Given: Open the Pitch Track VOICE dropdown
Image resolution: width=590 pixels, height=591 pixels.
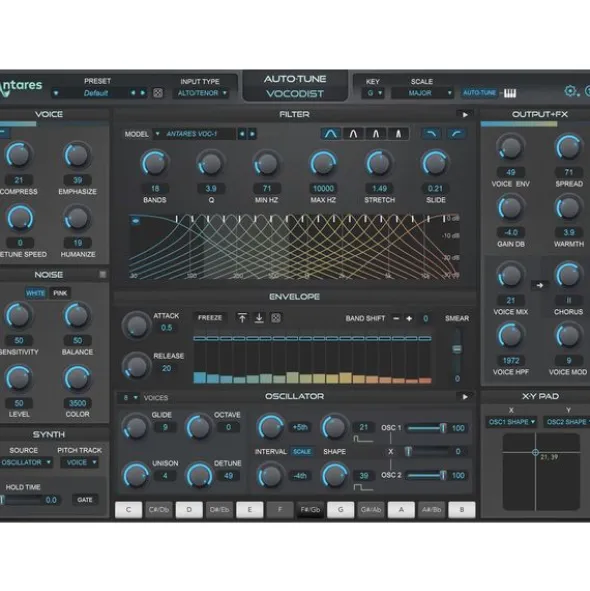Looking at the screenshot, I should pyautogui.click(x=80, y=462).
